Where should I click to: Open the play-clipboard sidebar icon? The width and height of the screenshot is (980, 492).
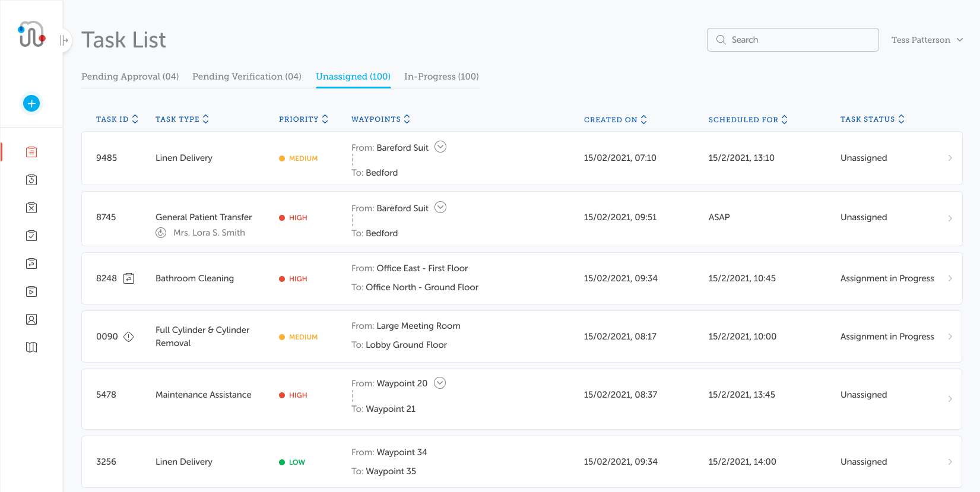31,291
